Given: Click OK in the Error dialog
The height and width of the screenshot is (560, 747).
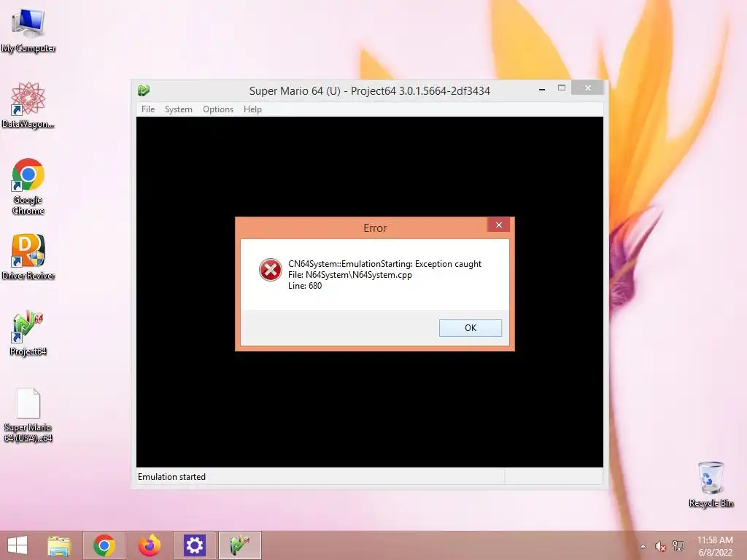Looking at the screenshot, I should (x=471, y=327).
